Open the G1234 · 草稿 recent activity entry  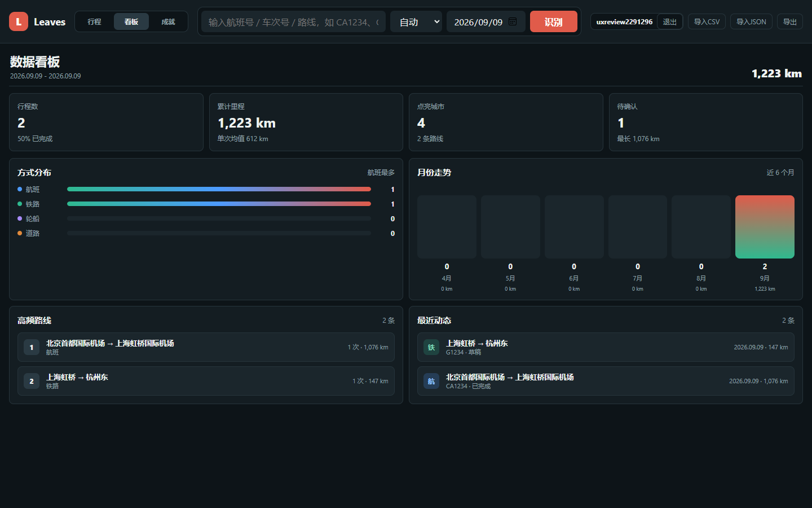tap(606, 347)
